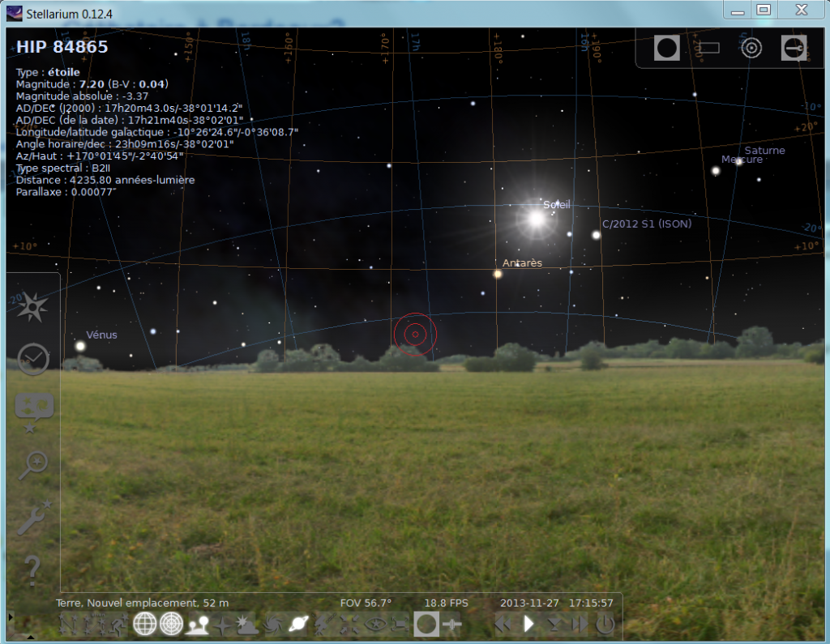
Task: Click the time '17:15:57' in status bar
Action: [591, 603]
